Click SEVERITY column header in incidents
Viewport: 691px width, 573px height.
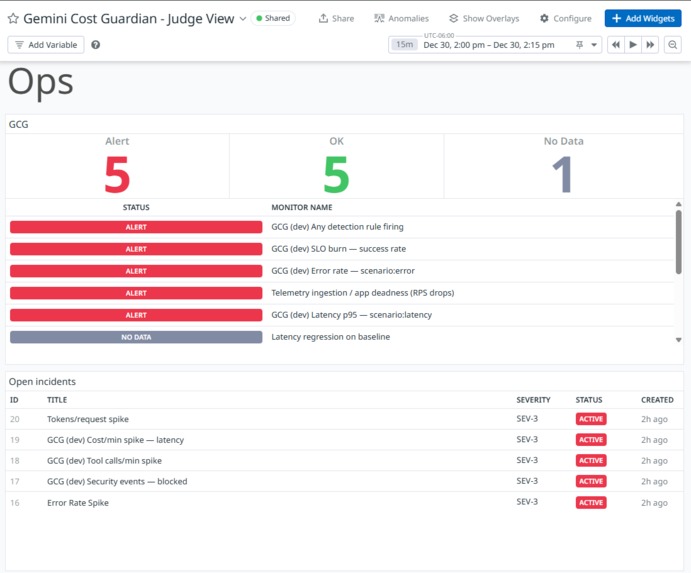click(x=533, y=400)
